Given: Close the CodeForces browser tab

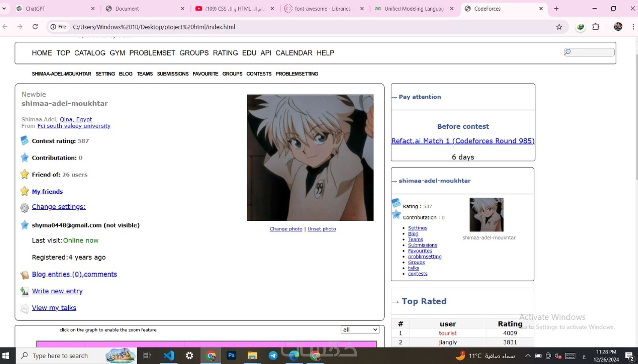Looking at the screenshot, I should (x=541, y=9).
